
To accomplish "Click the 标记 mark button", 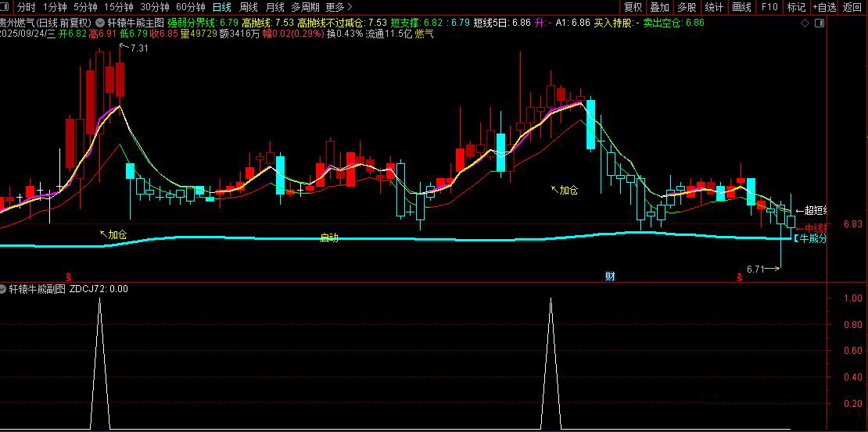I will tap(797, 7).
